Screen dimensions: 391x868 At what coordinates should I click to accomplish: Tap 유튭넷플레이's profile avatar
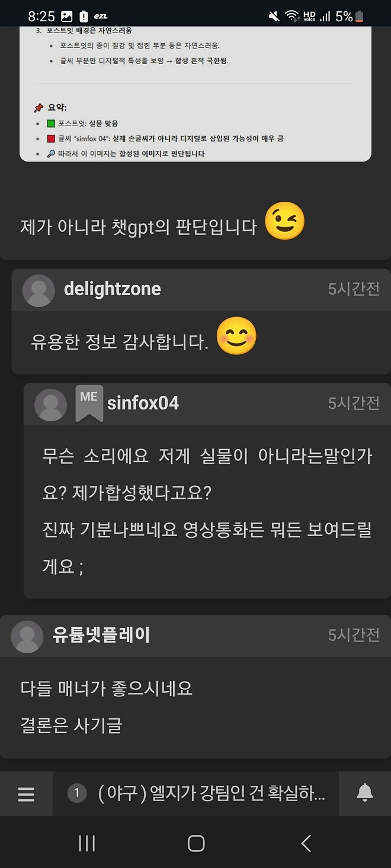pyautogui.click(x=26, y=636)
